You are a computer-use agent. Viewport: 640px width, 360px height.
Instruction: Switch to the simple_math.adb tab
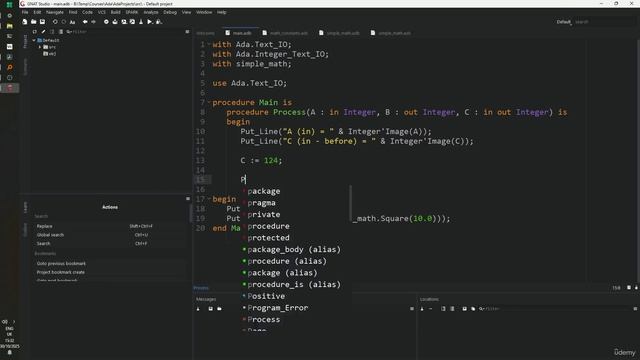pyautogui.click(x=340, y=33)
